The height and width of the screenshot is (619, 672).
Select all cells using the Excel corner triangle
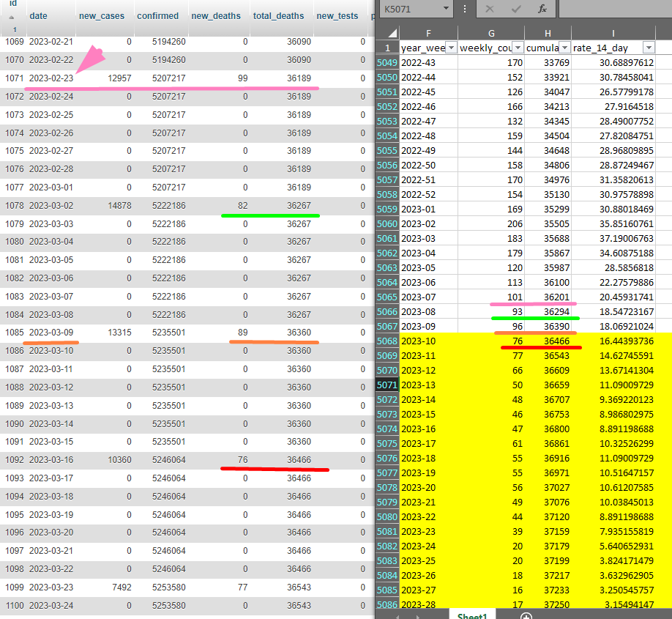(x=392, y=33)
